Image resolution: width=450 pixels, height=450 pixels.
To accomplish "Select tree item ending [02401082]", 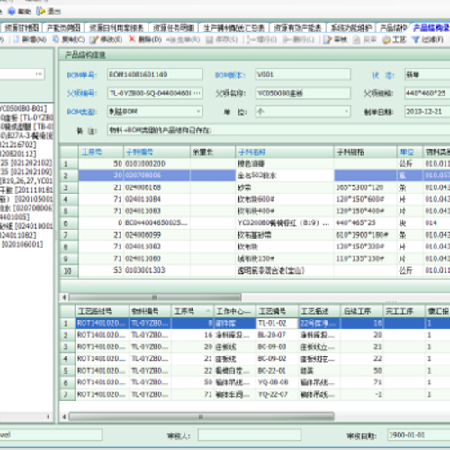I will click(18, 235).
